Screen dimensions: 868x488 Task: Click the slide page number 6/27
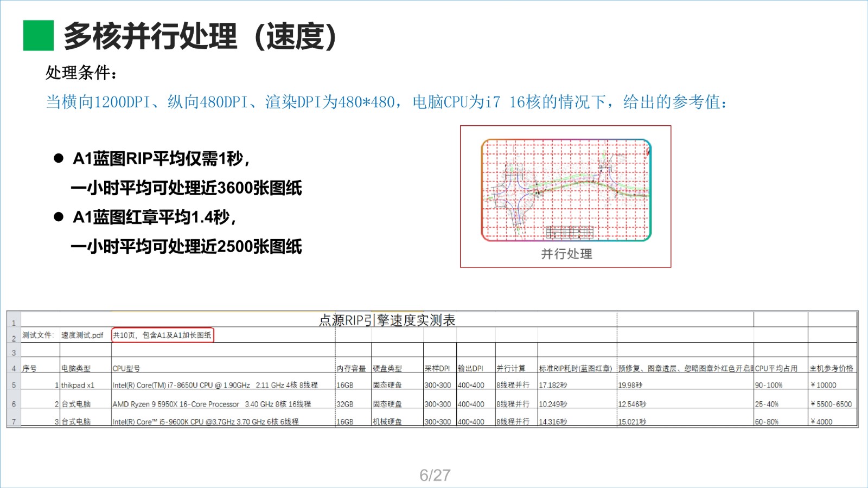435,475
